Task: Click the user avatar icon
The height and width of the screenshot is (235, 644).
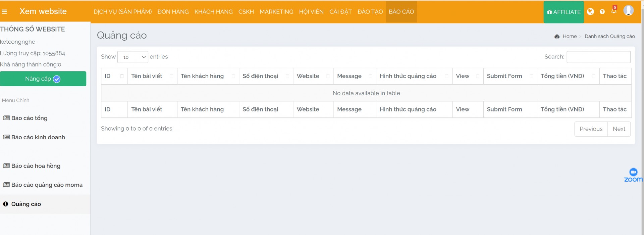Action: 628,10
